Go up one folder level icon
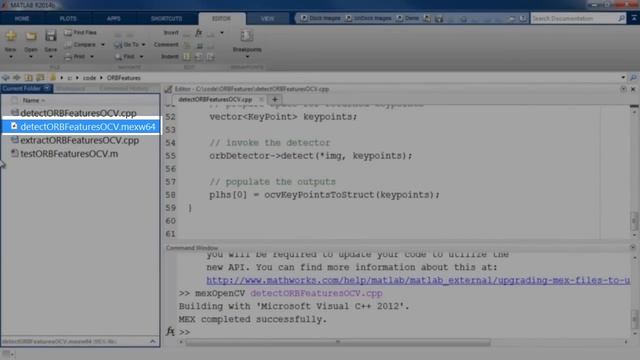Viewport: 640px width, 360px height. click(x=29, y=78)
